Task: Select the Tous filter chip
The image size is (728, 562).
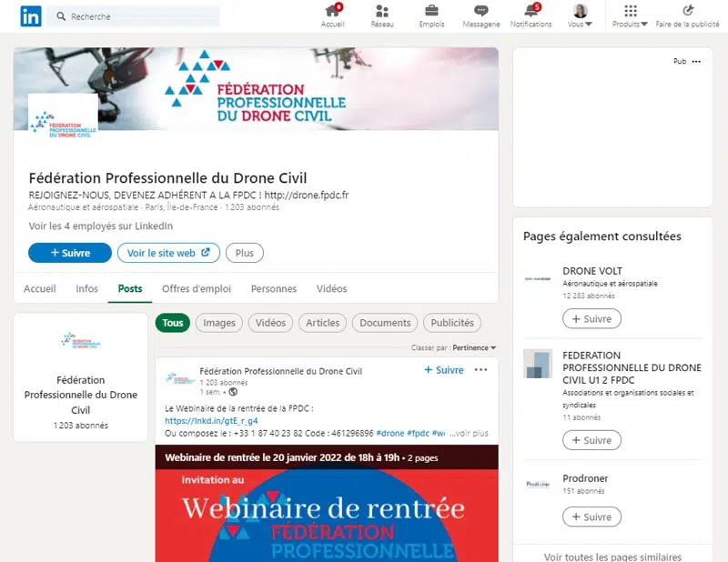Action: (x=173, y=323)
